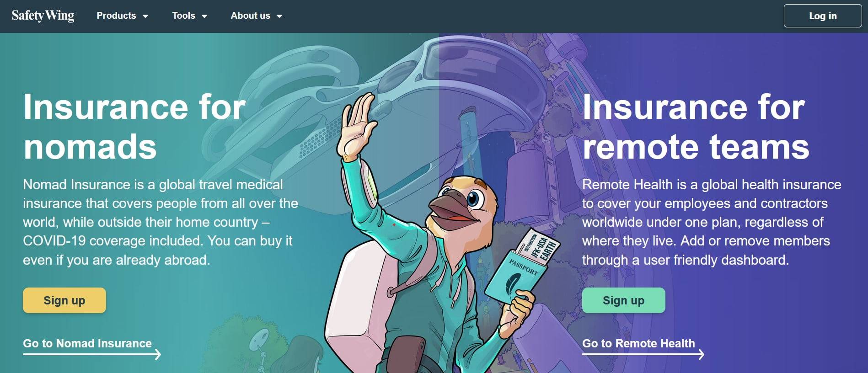The height and width of the screenshot is (373, 868).
Task: Click the JFK-USA Earth boarding ticket
Action: click(x=538, y=247)
